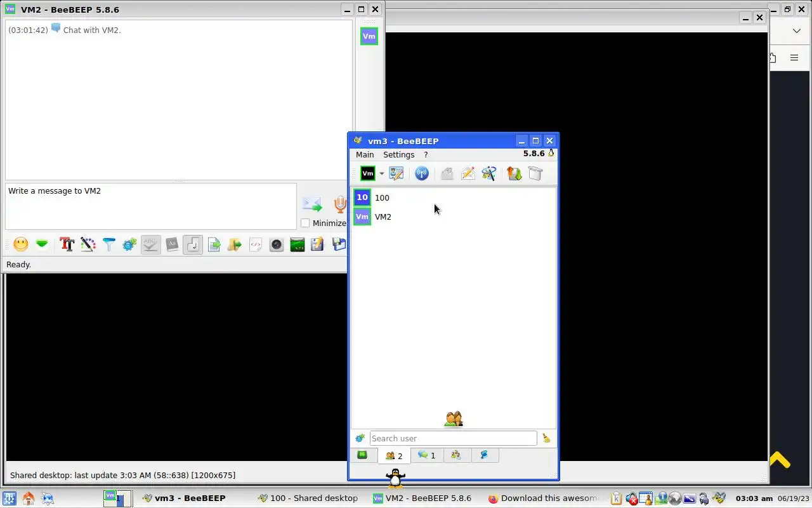The image size is (812, 508).
Task: Open chat settings gears icon
Action: tap(129, 244)
